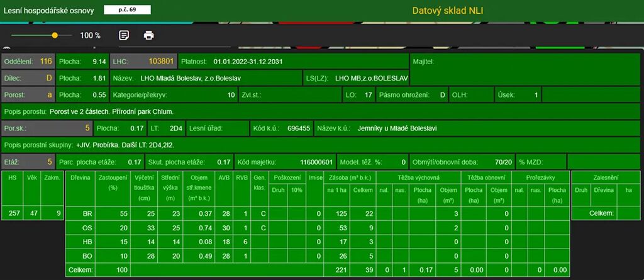The width and height of the screenshot is (644, 280).
Task: Click Kód majetku 116000601
Action: 316,162
